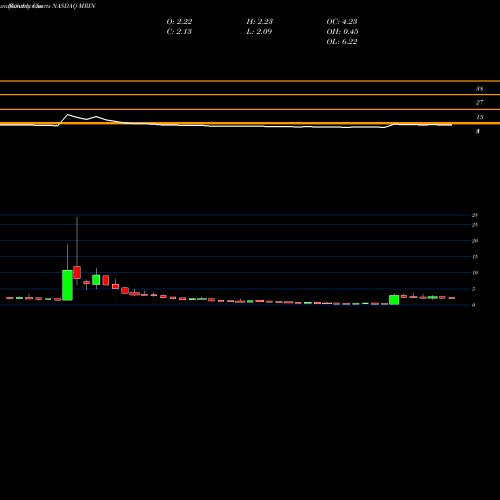Click the peak of the white indicator line
The image size is (500, 500).
tap(68, 115)
